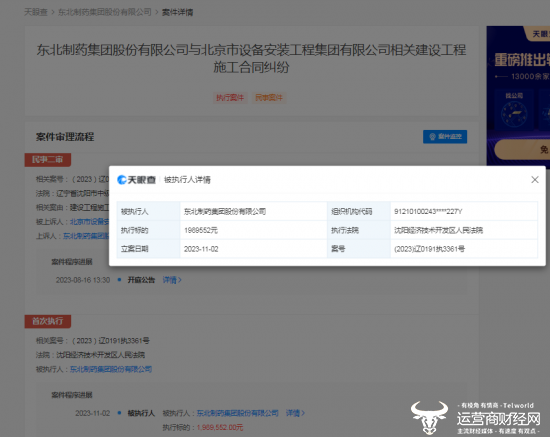Click the 被执行人详情 dialog title

coord(187,180)
